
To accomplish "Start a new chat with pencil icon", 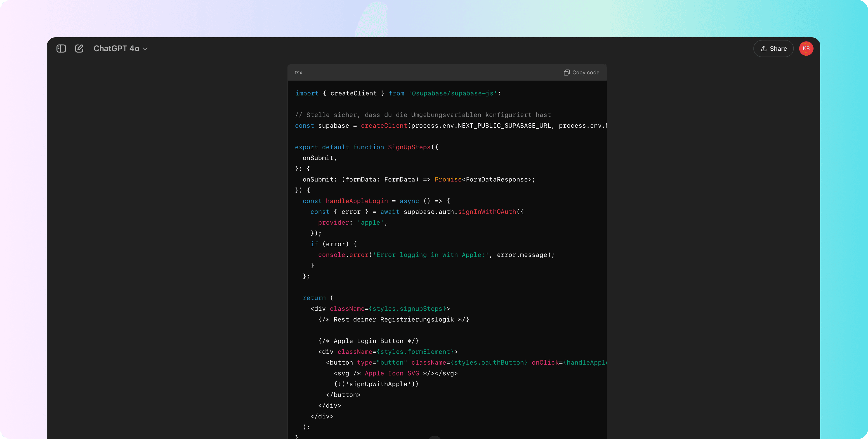I will [79, 49].
